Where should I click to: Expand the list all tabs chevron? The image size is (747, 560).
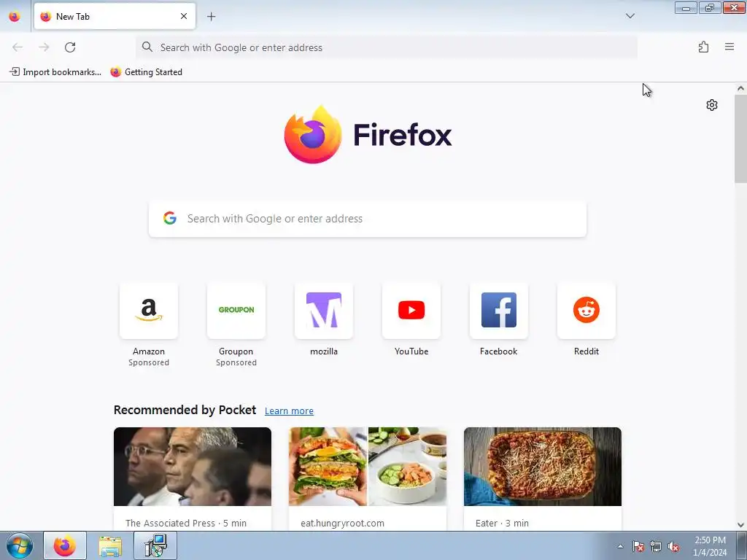[x=630, y=16]
